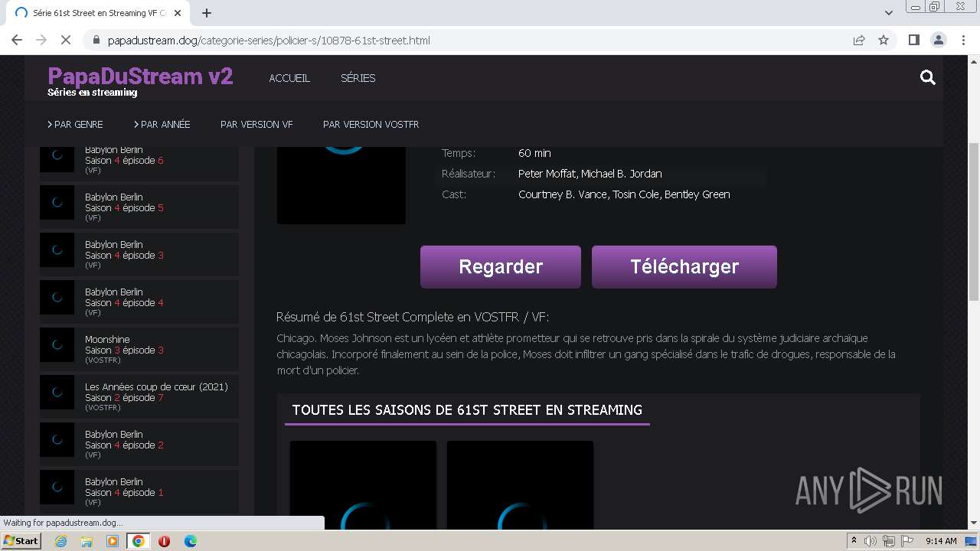Open Babylon Berlin Saison 4 épisode 3
This screenshot has height=551, width=980.
[x=139, y=254]
